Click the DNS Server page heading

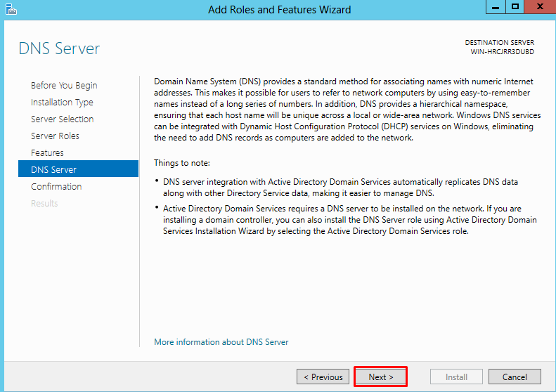pyautogui.click(x=59, y=48)
